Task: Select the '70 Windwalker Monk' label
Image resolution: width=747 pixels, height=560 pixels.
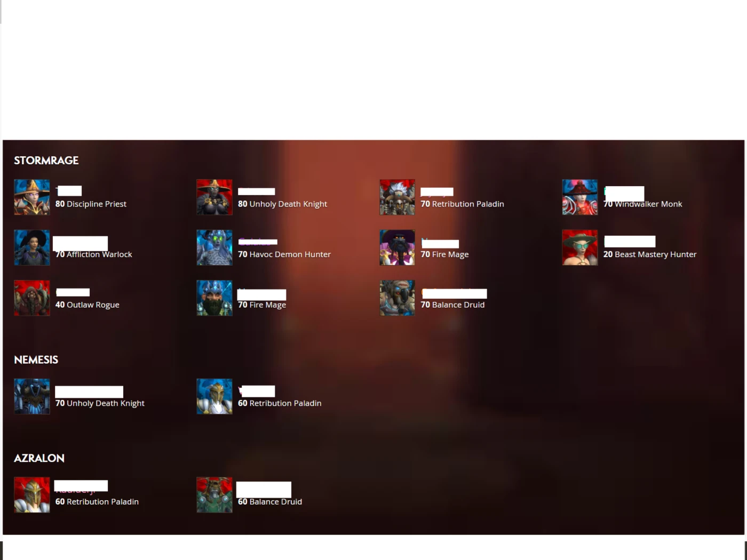Action: pyautogui.click(x=642, y=204)
